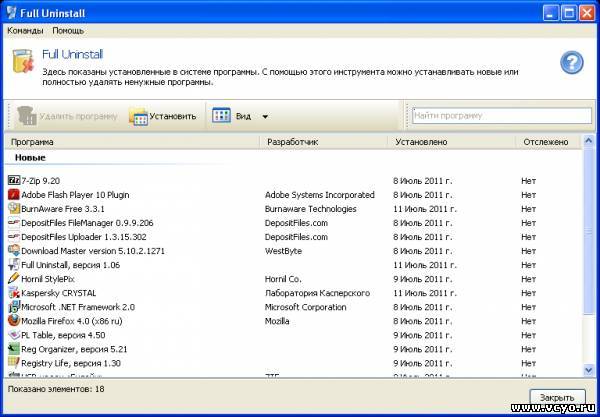Screen dimensions: 600x417
Task: Click the Microsoft .NET Framework icon
Action: click(x=14, y=306)
